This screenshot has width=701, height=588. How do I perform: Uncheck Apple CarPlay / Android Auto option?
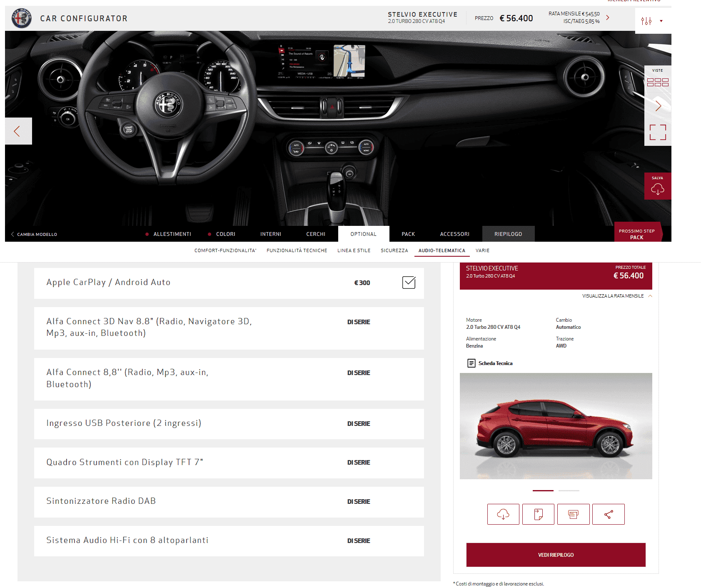(x=409, y=283)
